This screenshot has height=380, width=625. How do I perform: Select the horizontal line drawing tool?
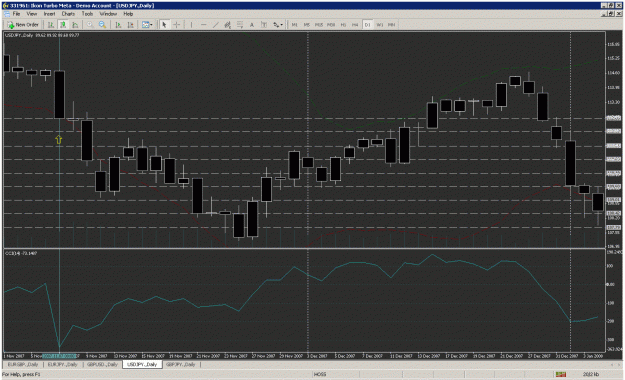[203, 25]
